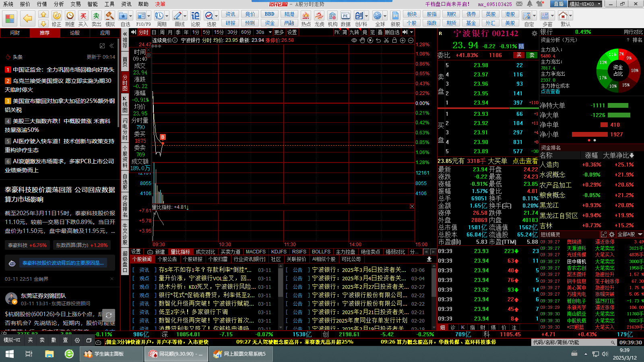Open the 修正 correction tool
Screen dimensions: 644x362
coord(56,19)
